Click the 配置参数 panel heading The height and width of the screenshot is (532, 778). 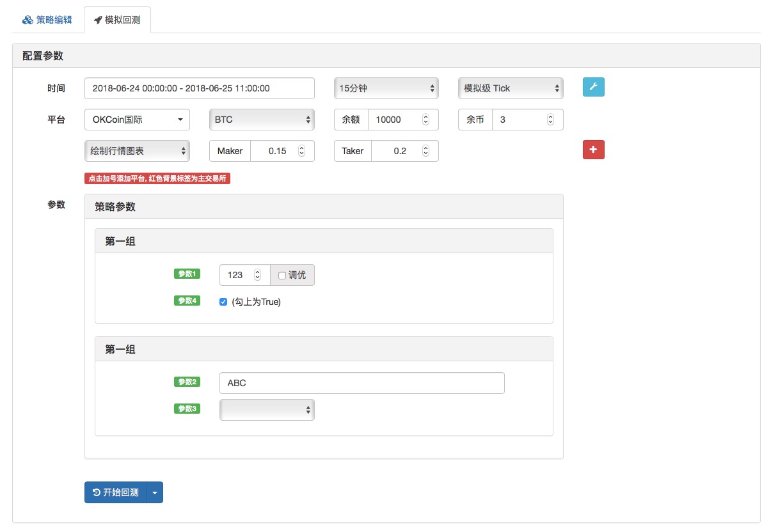coord(386,56)
